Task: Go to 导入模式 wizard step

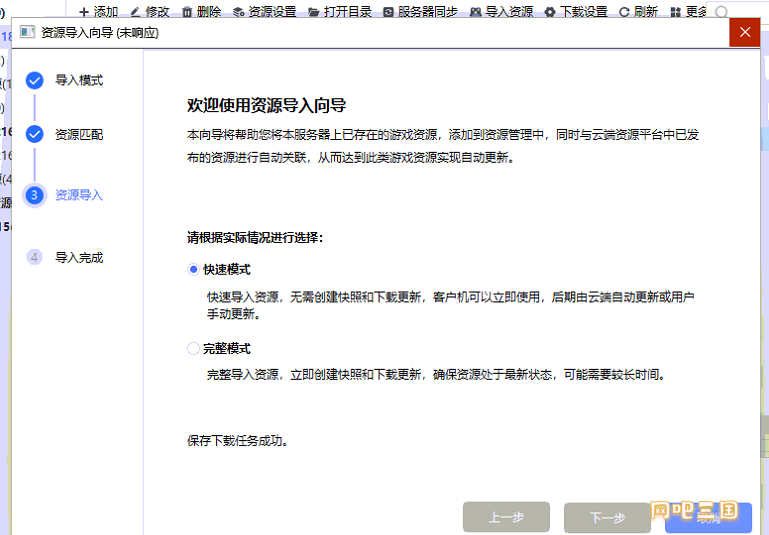Action: pyautogui.click(x=35, y=80)
